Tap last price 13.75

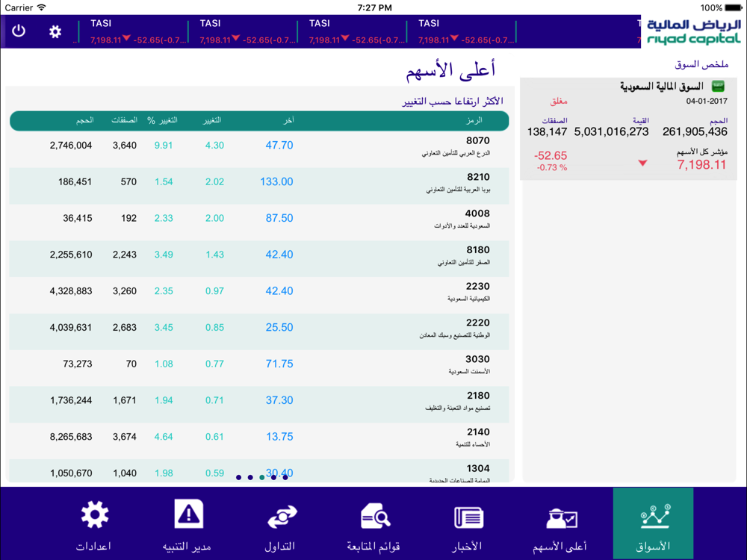[x=279, y=437]
